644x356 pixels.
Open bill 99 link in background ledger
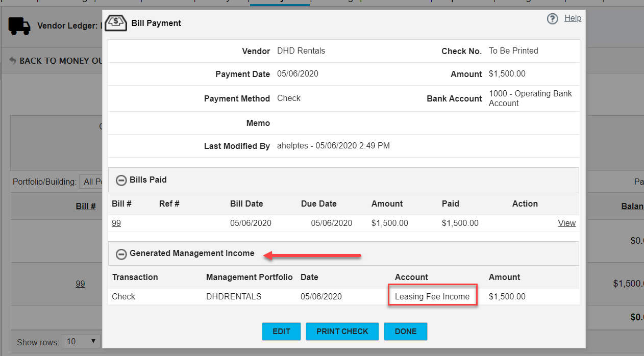[x=80, y=284]
